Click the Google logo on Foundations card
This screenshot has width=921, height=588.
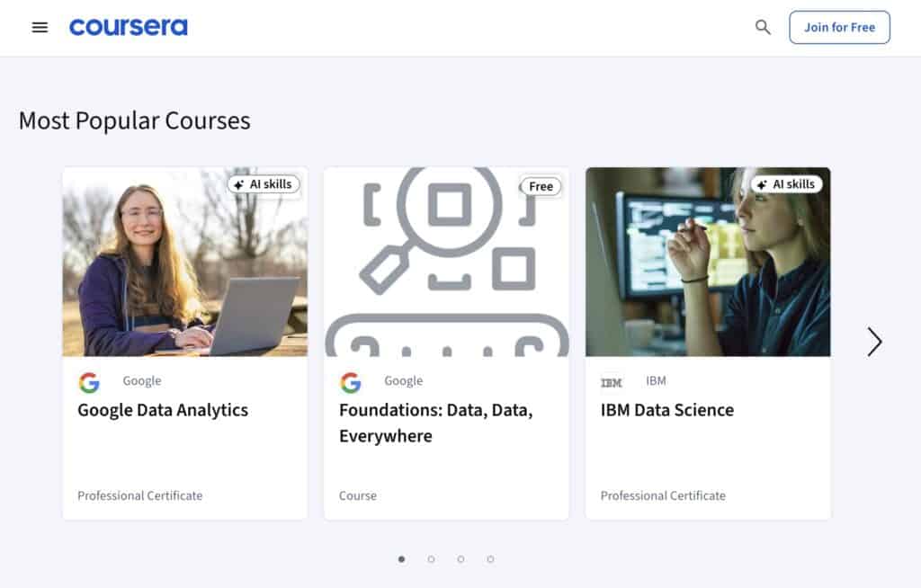351,383
